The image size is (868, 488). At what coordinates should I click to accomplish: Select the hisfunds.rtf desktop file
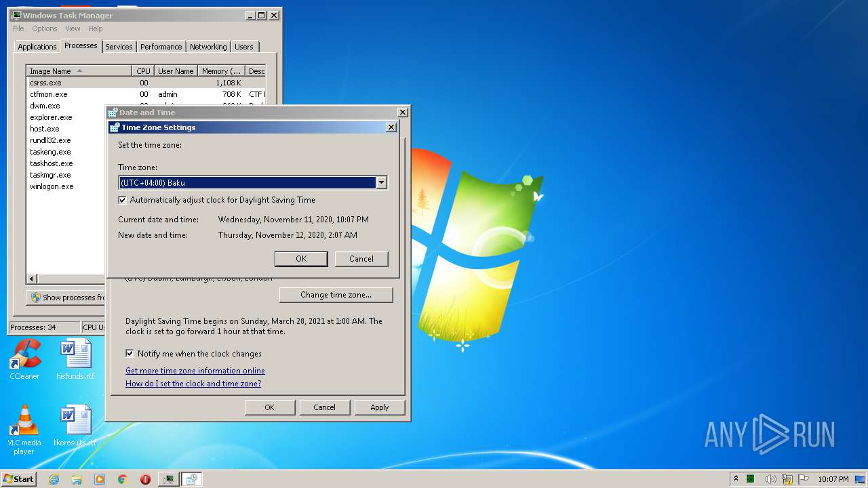[75, 359]
